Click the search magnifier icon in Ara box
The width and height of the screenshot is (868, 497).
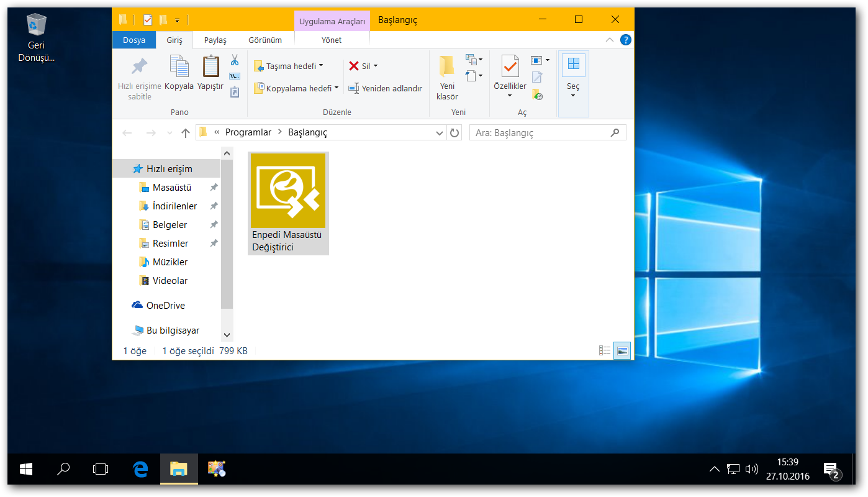(x=615, y=132)
